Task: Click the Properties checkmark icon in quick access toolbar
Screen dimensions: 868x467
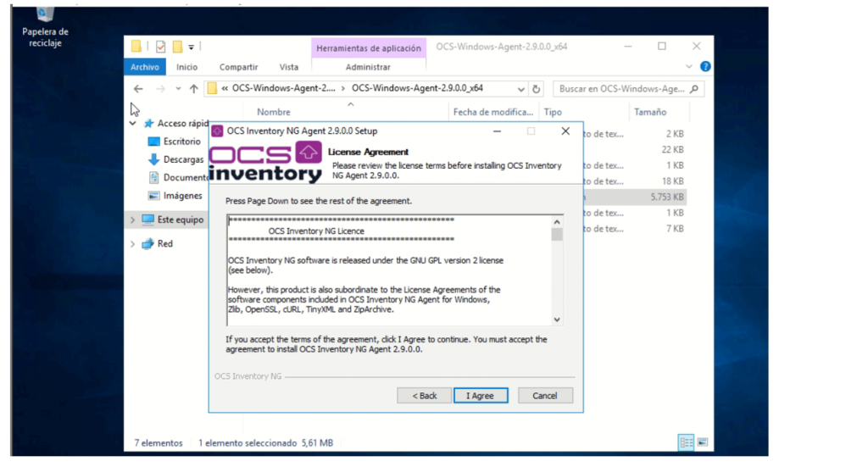Action: coord(160,47)
